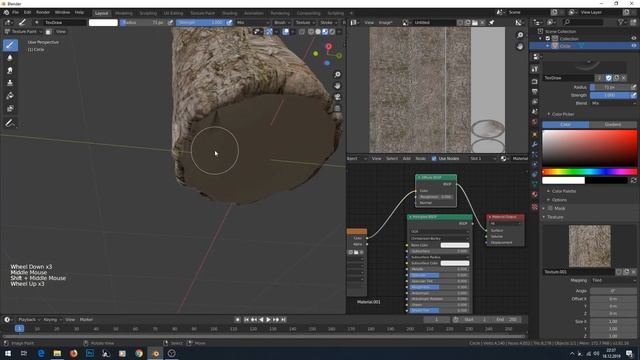This screenshot has height=360, width=640.
Task: Open the Slot 1 material dropdown
Action: tap(482, 158)
